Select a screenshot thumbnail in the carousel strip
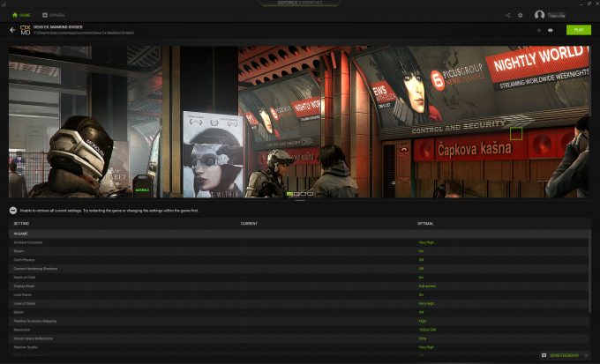600x364 pixels. [x=300, y=193]
